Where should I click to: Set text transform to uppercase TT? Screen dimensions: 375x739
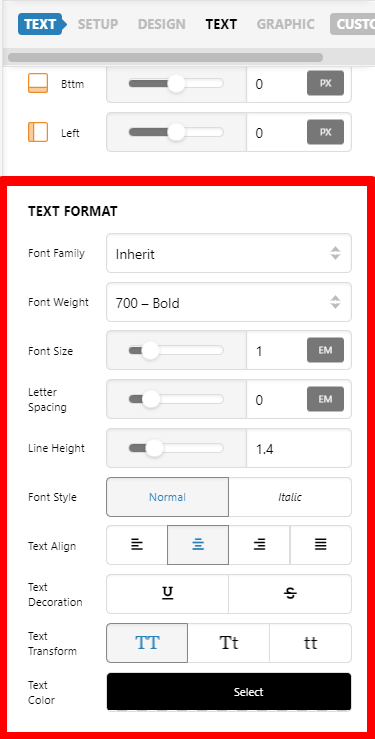click(147, 643)
